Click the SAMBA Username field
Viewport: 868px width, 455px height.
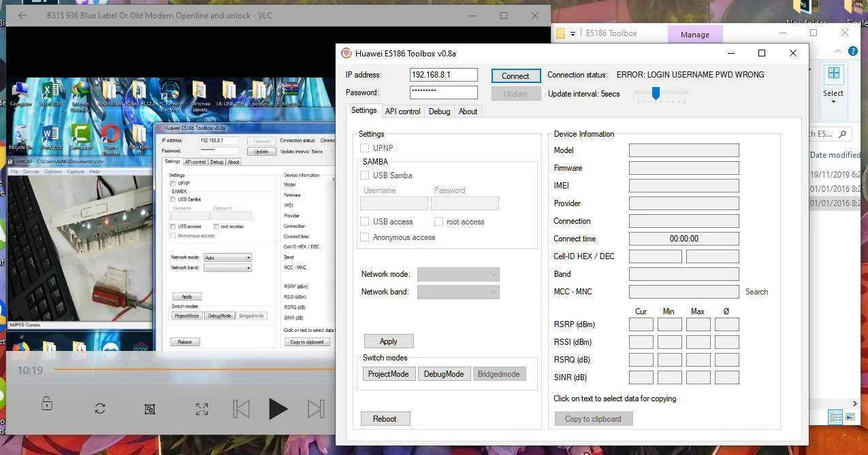pyautogui.click(x=393, y=203)
